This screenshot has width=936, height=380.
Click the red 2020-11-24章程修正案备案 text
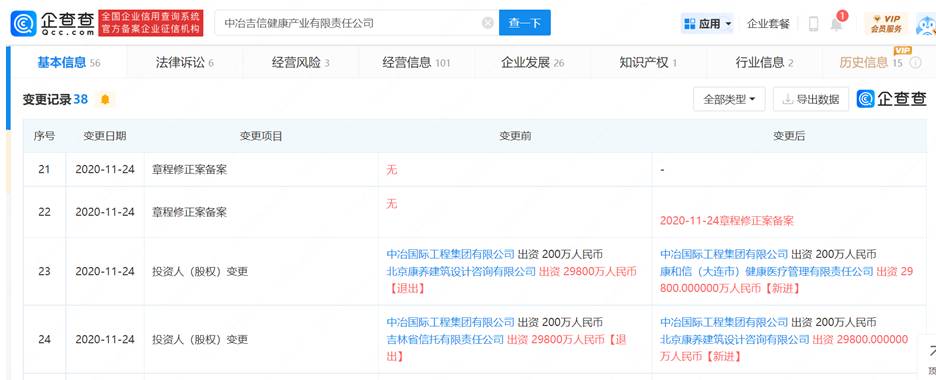[726, 221]
